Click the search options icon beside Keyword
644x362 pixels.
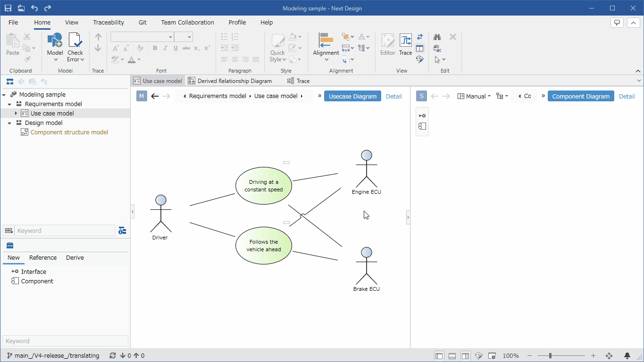pyautogui.click(x=122, y=230)
